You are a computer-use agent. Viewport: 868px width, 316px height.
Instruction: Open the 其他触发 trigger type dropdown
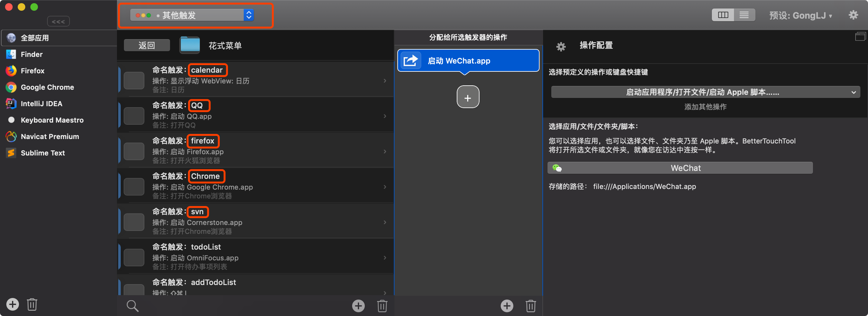(192, 15)
